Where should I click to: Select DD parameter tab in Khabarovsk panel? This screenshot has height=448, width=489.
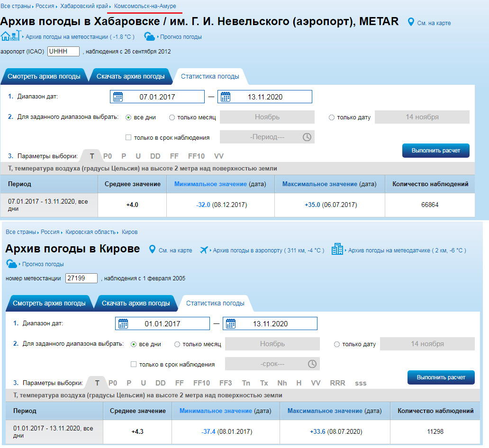tap(155, 156)
